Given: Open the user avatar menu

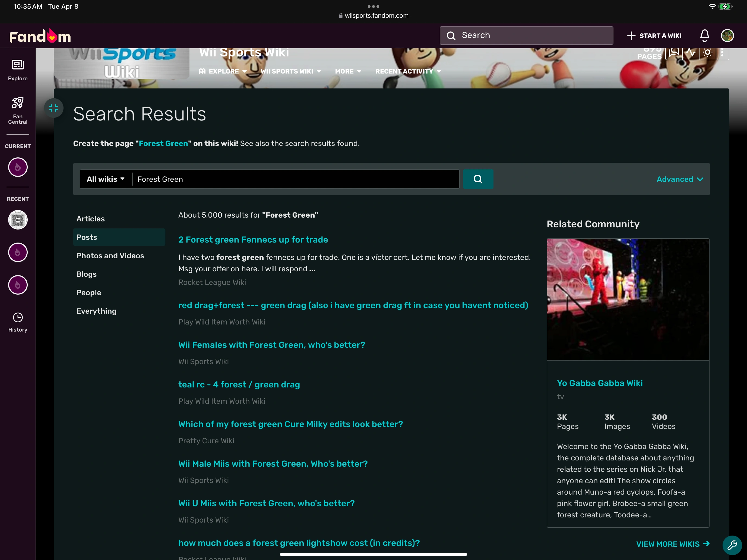Looking at the screenshot, I should coord(727,36).
